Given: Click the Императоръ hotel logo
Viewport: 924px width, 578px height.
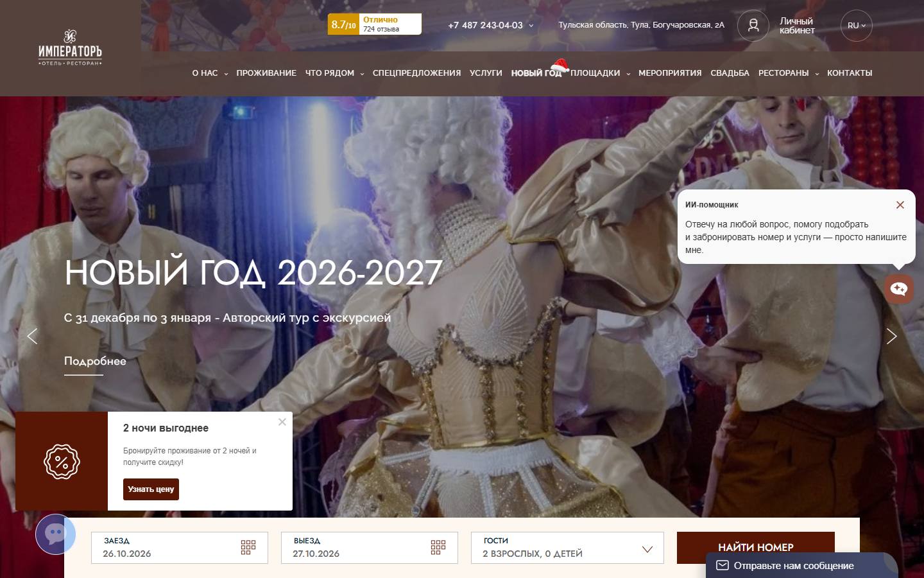Looking at the screenshot, I should [70, 48].
